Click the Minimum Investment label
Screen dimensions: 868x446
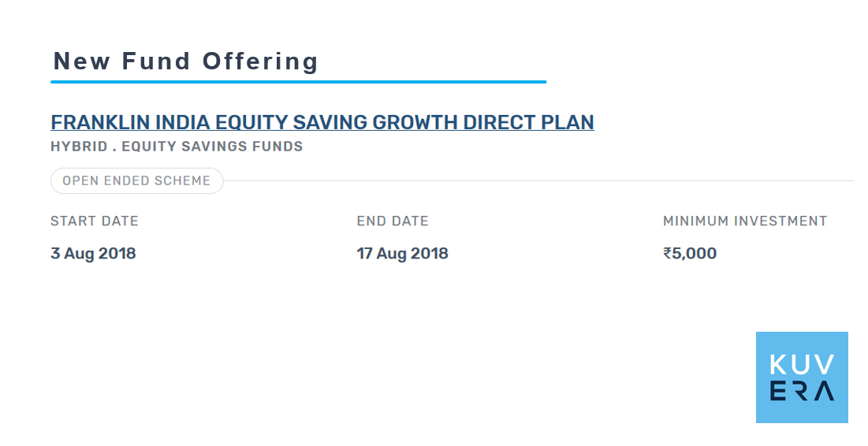(x=745, y=221)
